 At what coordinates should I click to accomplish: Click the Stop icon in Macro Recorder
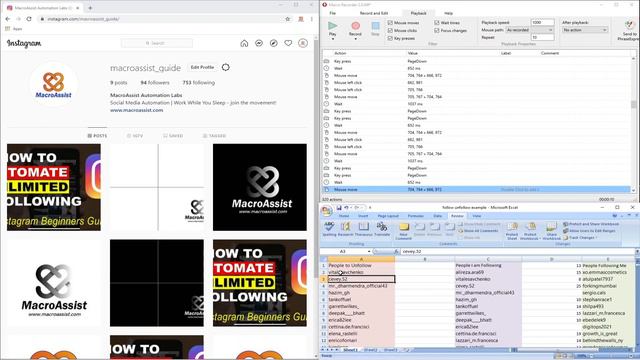tap(375, 26)
